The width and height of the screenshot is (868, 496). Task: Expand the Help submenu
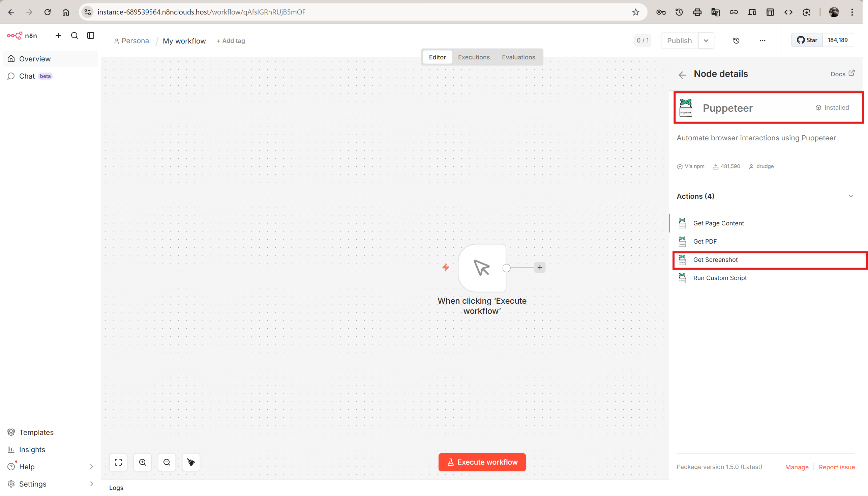91,467
